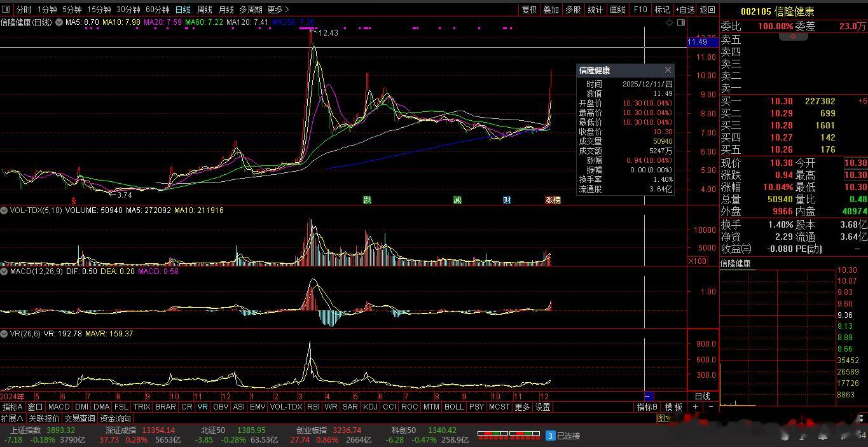Screen dimensions: 868x447
Task: Switch to the 周线 weekly chart
Action: [x=204, y=10]
